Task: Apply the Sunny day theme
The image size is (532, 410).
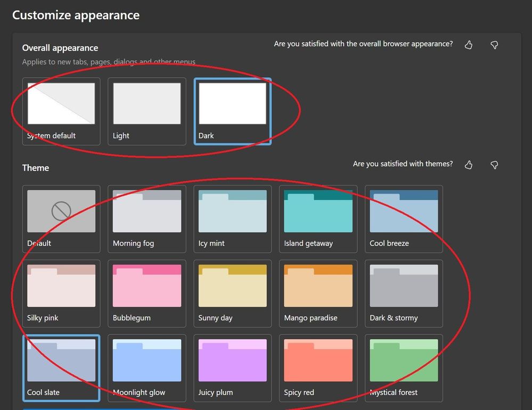Action: click(x=232, y=293)
